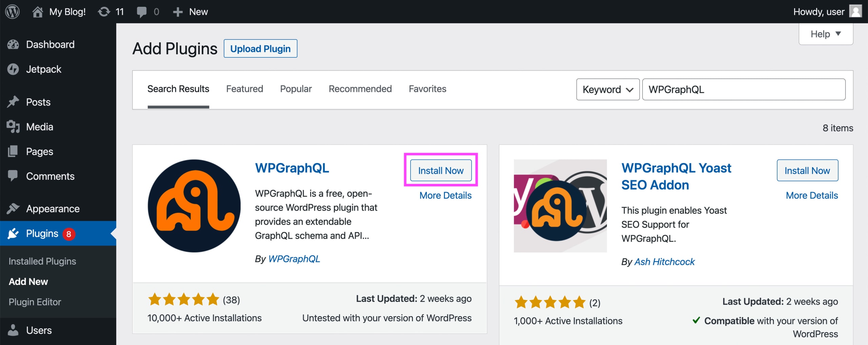Viewport: 868px width, 345px height.
Task: Open Plugin Editor submenu item
Action: coord(35,302)
